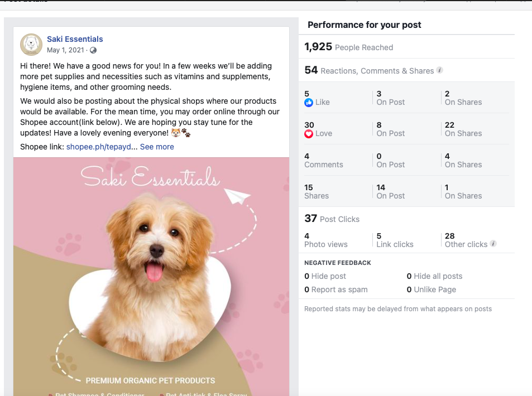Viewport: 532px width, 396px height.
Task: Select the 1,925 People Reached figure
Action: click(348, 47)
